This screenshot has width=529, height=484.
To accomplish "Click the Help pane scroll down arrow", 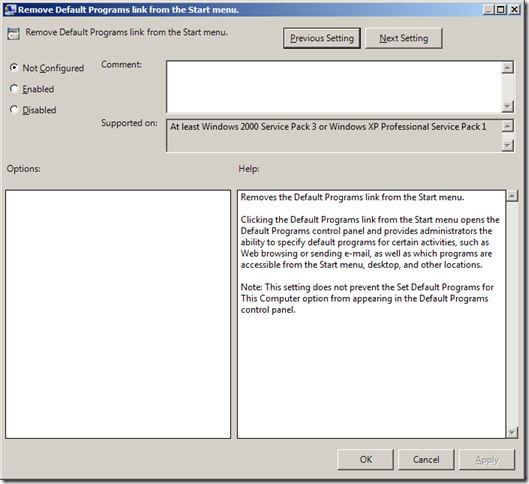I will 512,432.
